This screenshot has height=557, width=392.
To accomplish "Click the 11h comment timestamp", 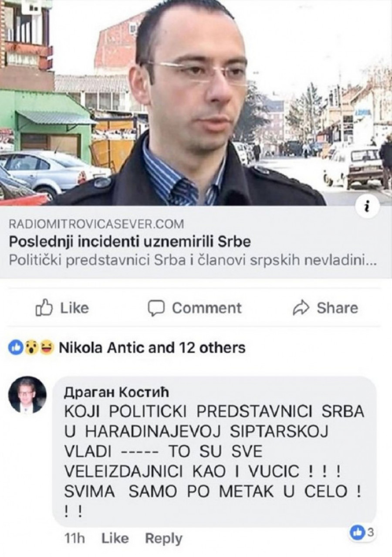I will click(x=74, y=538).
